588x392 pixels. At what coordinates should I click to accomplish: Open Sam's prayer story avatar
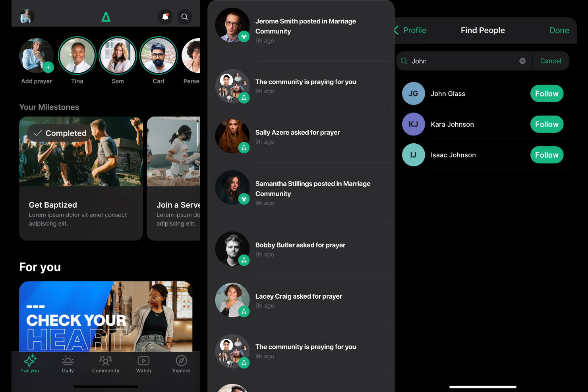tap(118, 56)
